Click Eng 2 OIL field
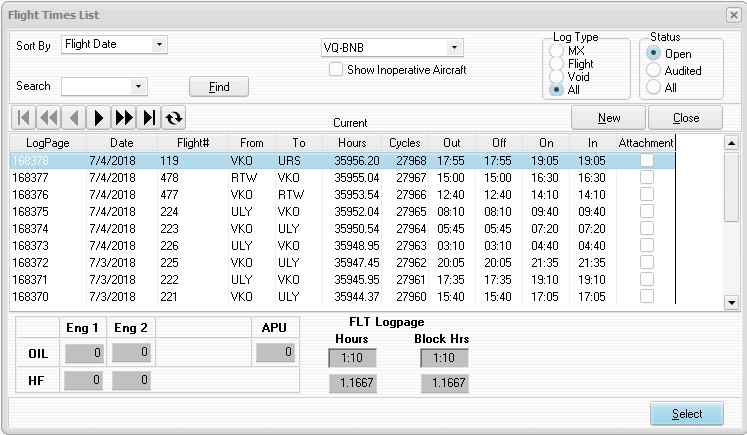 click(131, 353)
